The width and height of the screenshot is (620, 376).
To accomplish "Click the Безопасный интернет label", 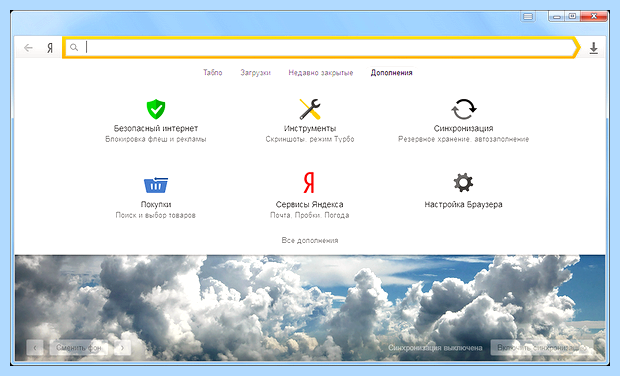I will click(x=156, y=128).
